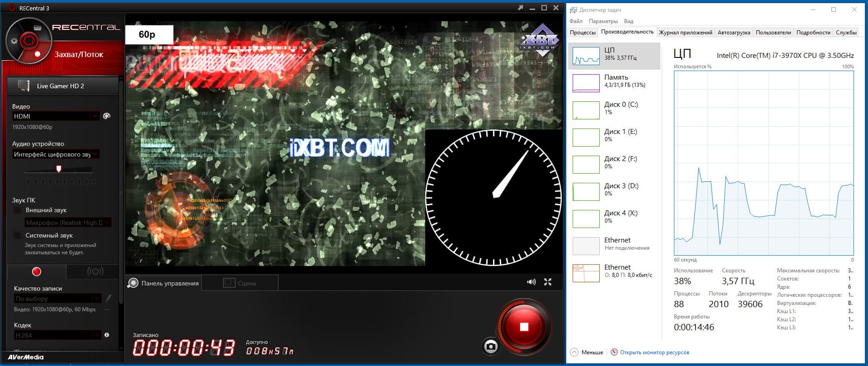Mute preview using the speaker icon
The height and width of the screenshot is (366, 868).
click(x=531, y=282)
